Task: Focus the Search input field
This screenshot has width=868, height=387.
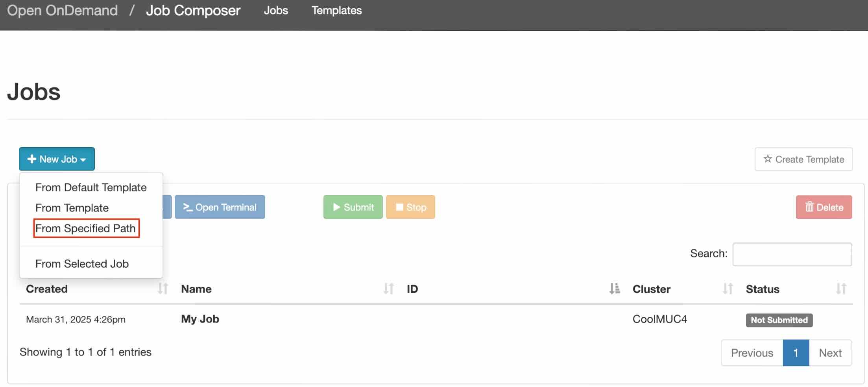Action: [x=792, y=254]
